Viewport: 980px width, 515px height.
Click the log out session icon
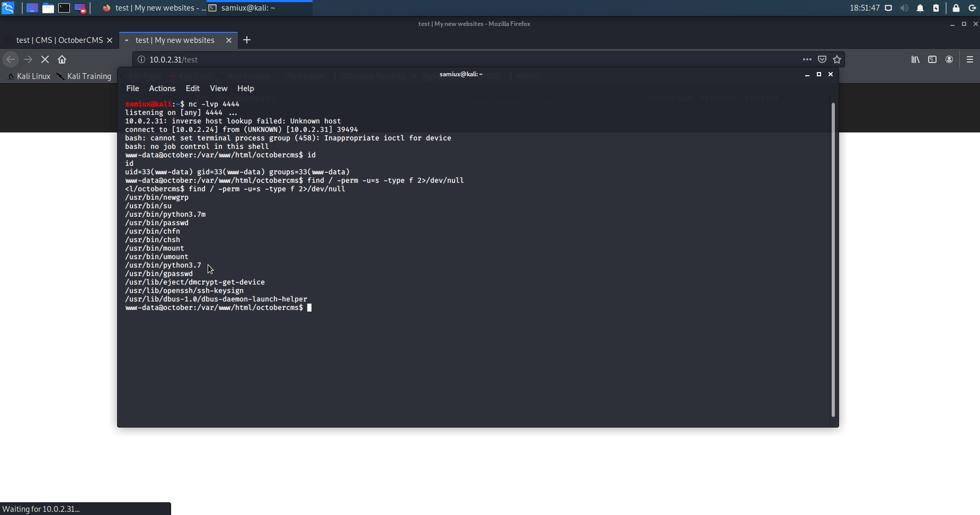coord(972,8)
